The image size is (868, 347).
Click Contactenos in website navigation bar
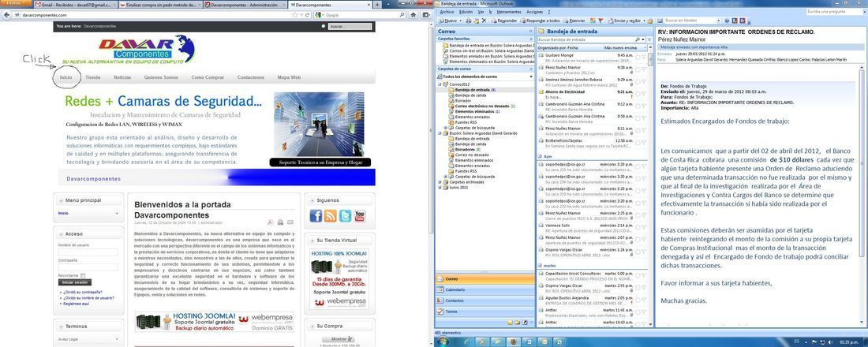tap(251, 77)
